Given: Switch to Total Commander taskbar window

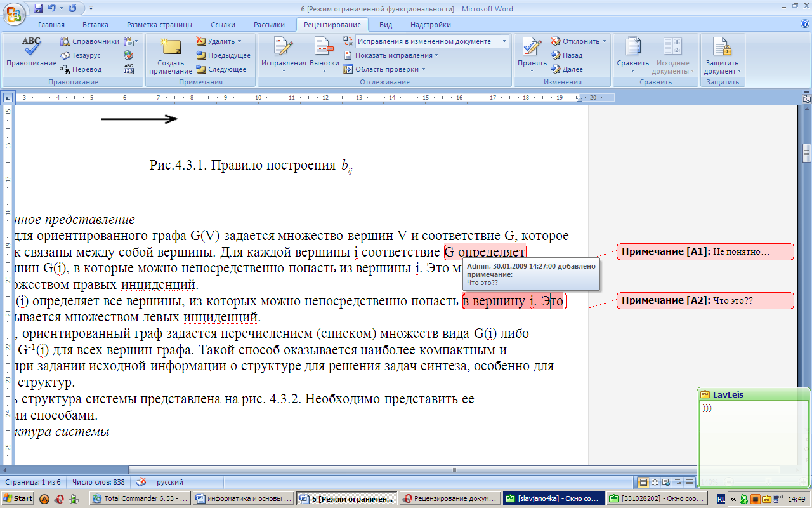Looking at the screenshot, I should [140, 498].
